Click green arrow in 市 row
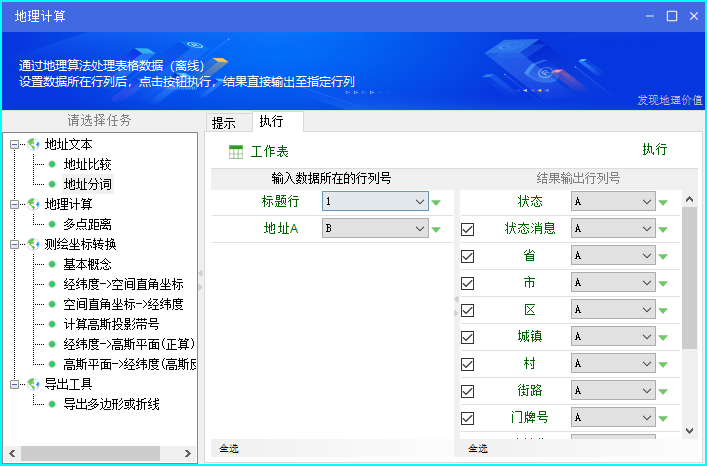This screenshot has height=466, width=707. pos(663,283)
